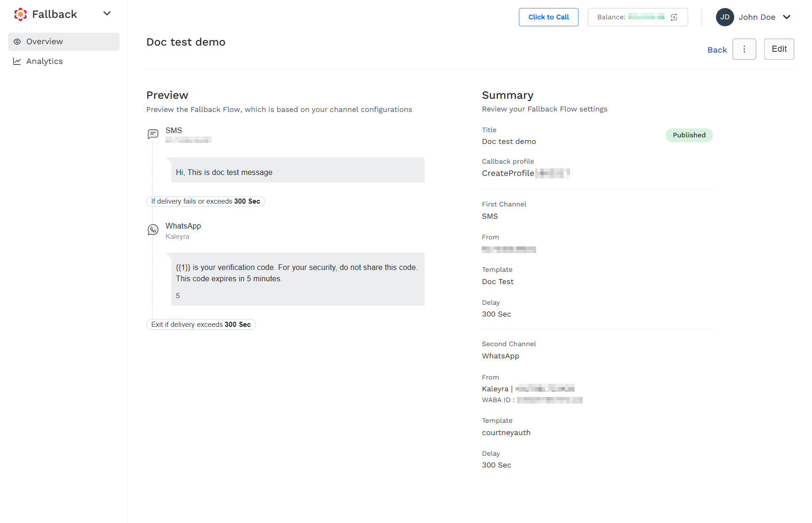
Task: Click the Kaleyra From value in Second Channel
Action: click(528, 388)
